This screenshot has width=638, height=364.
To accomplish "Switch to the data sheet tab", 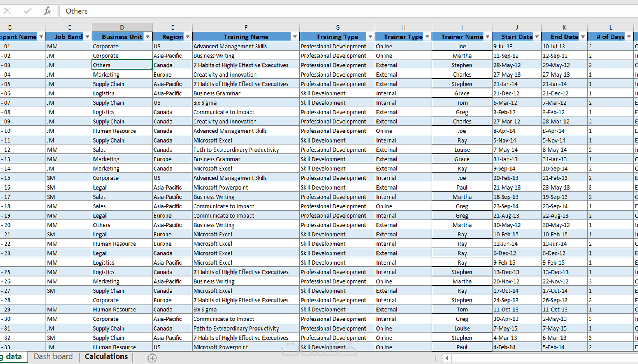I will pyautogui.click(x=13, y=356).
